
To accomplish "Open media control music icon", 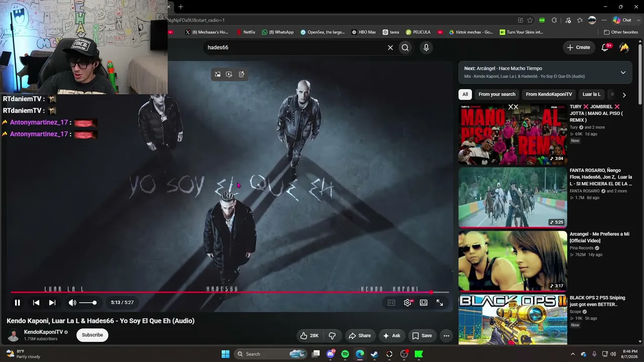I will coord(569,20).
